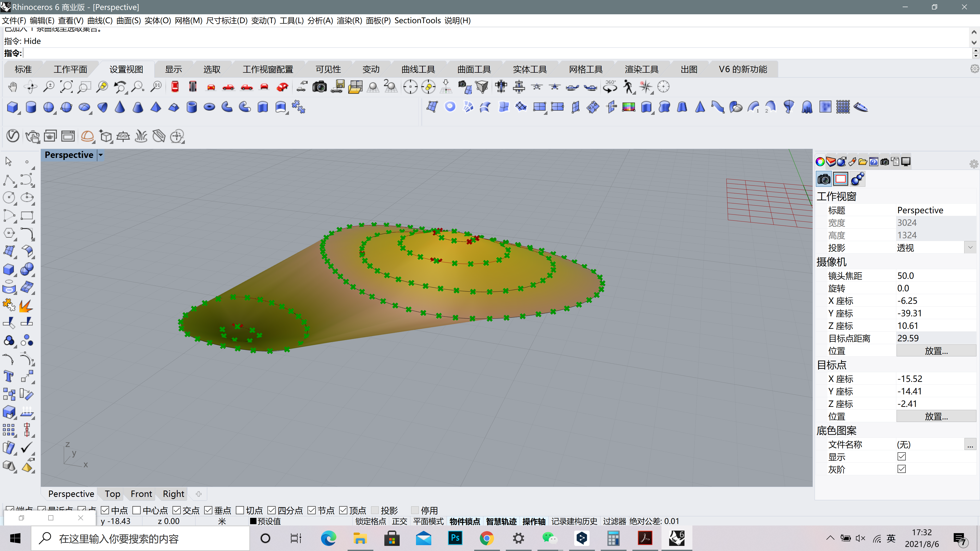Expand the 投影 projection dropdown
The width and height of the screenshot is (980, 551).
point(970,247)
